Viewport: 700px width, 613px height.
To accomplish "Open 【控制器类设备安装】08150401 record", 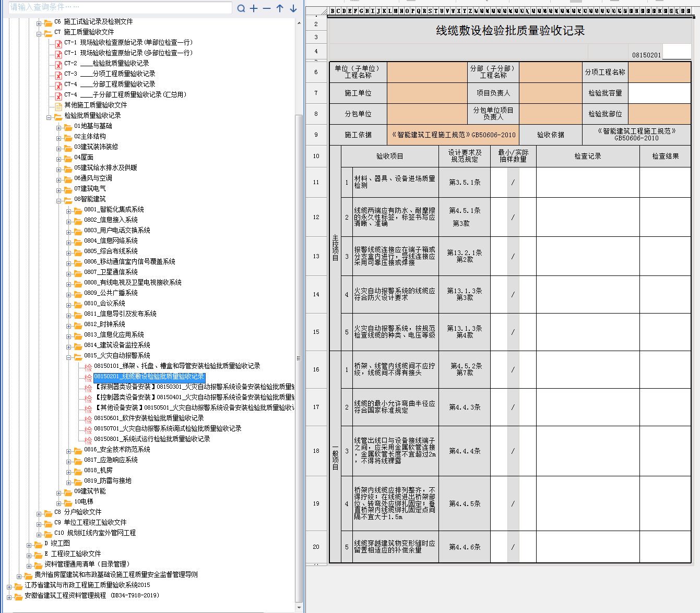I will coord(194,398).
